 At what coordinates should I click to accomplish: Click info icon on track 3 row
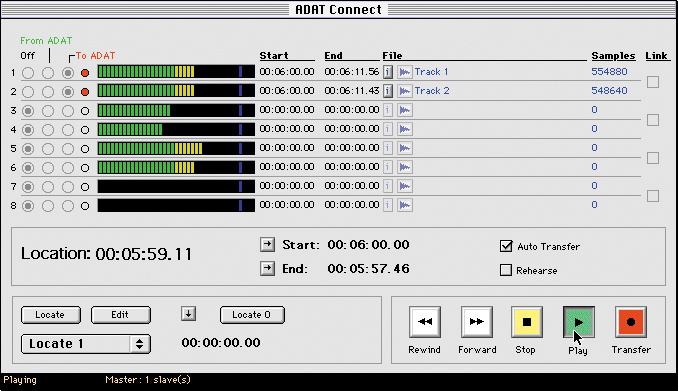[388, 110]
